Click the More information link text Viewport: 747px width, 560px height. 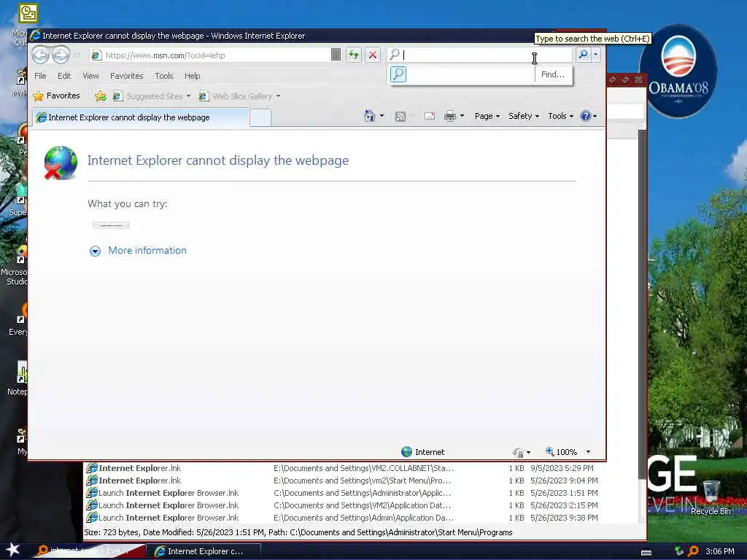[x=147, y=251]
